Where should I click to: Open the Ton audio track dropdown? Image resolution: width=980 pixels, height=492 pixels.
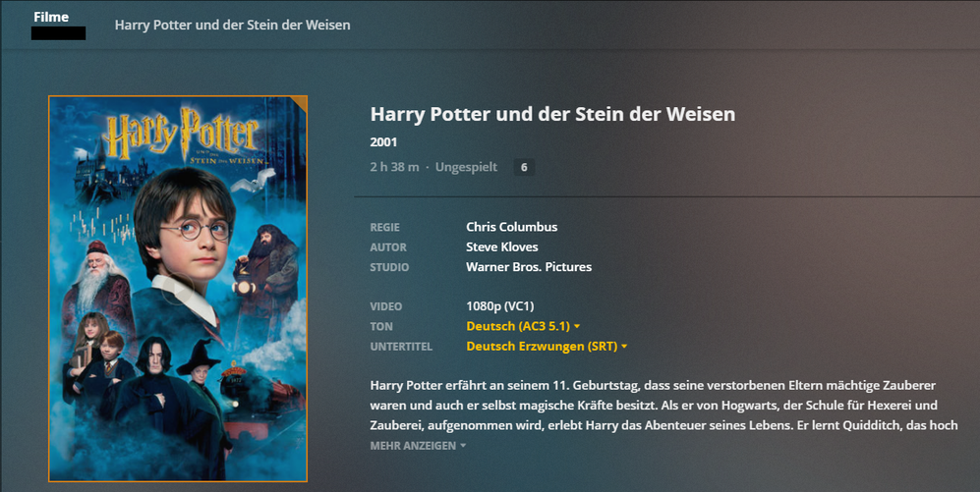tap(523, 327)
